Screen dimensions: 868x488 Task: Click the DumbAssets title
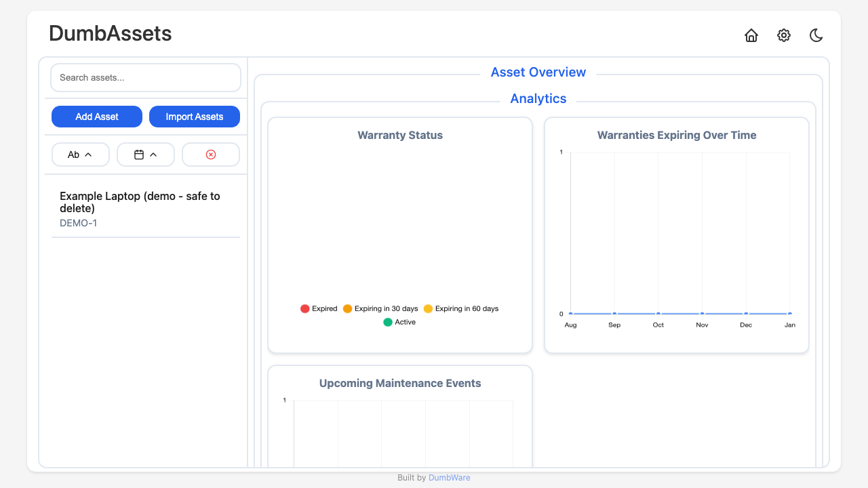111,33
